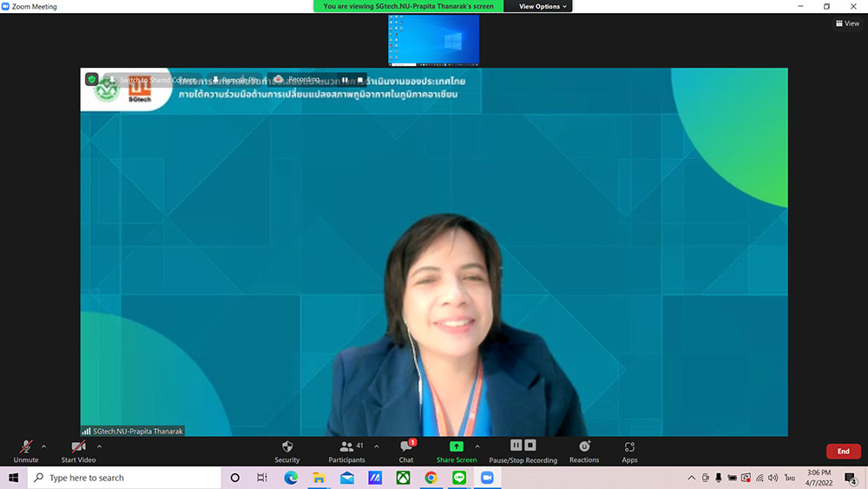Click the shared desktop thumbnail
Viewport: 868px width, 489px height.
pyautogui.click(x=433, y=41)
